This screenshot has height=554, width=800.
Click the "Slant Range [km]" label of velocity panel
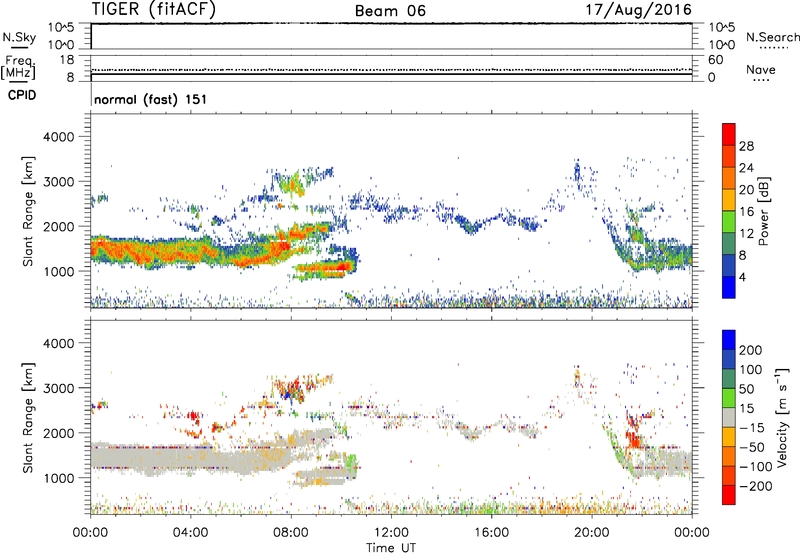coord(28,417)
